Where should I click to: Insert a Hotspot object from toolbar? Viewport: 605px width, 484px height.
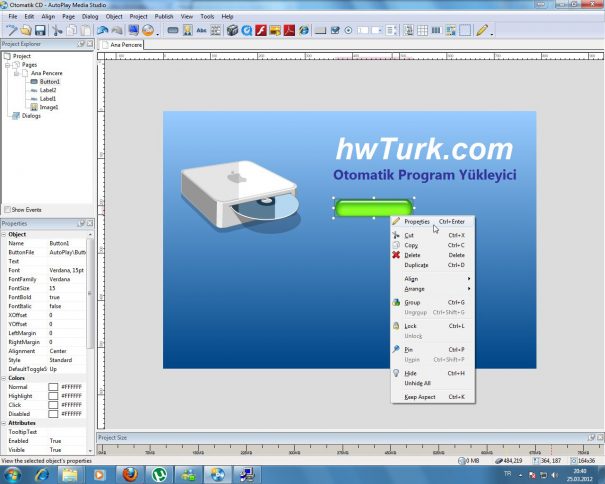(465, 30)
